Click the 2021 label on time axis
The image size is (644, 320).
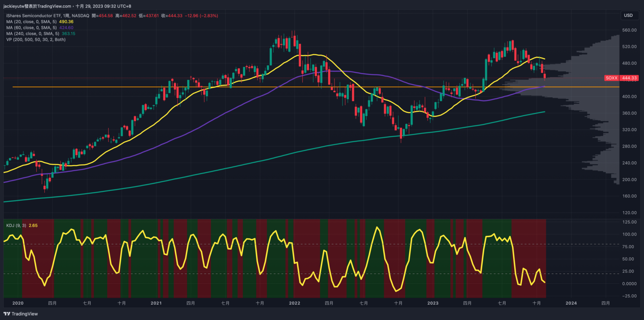pos(156,303)
